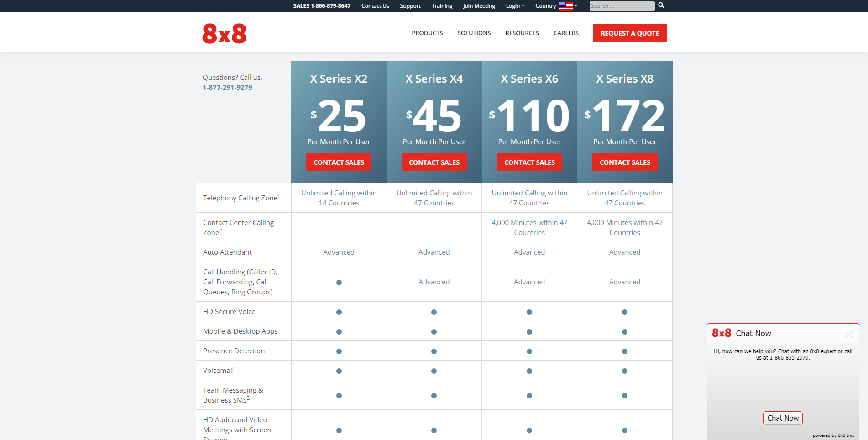Click the $110 price for X6
Screen dimensions: 868x440
(x=529, y=116)
